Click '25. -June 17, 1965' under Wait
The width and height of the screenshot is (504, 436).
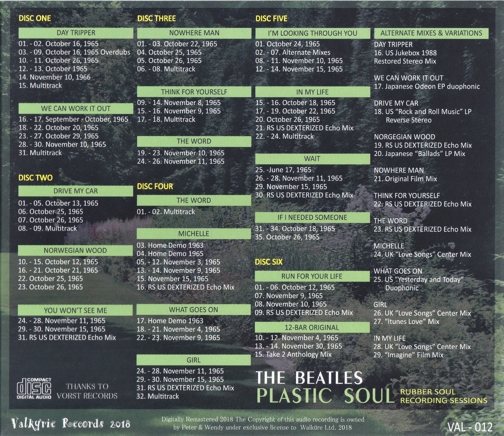pos(283,170)
